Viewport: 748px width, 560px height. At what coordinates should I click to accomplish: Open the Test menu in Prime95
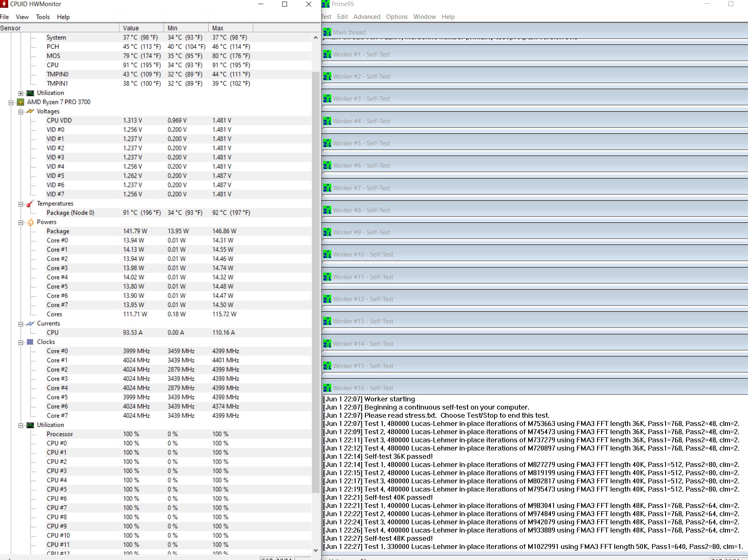click(x=326, y=17)
